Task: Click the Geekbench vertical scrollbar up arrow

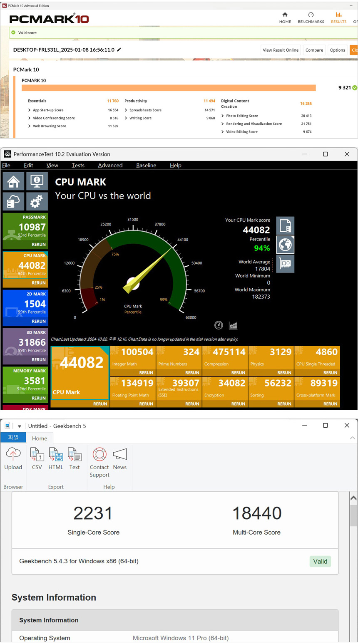Action: coord(353,498)
